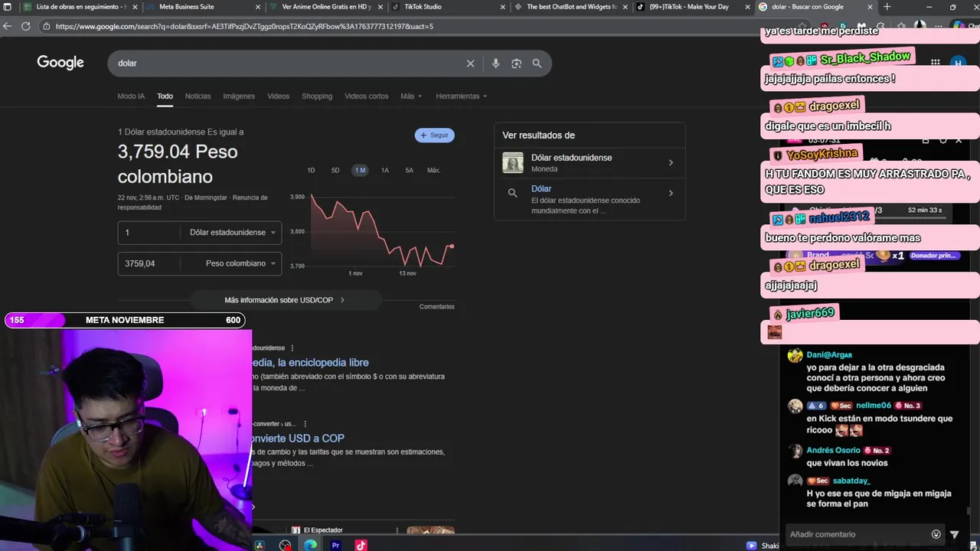
Task: Clear the search box with the X icon
Action: [470, 64]
